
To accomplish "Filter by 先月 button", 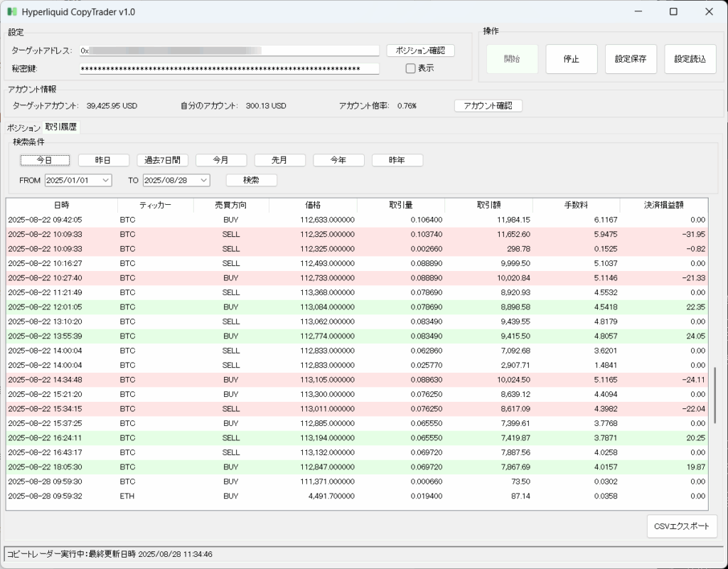I will pyautogui.click(x=280, y=160).
